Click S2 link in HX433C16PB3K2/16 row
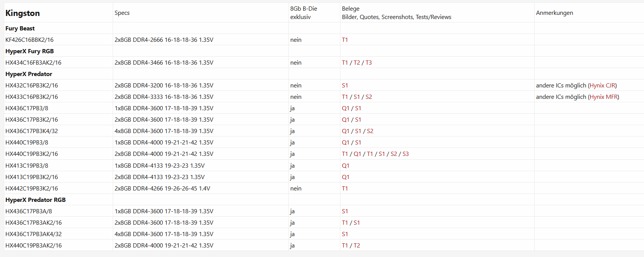The height and width of the screenshot is (257, 644). (368, 97)
